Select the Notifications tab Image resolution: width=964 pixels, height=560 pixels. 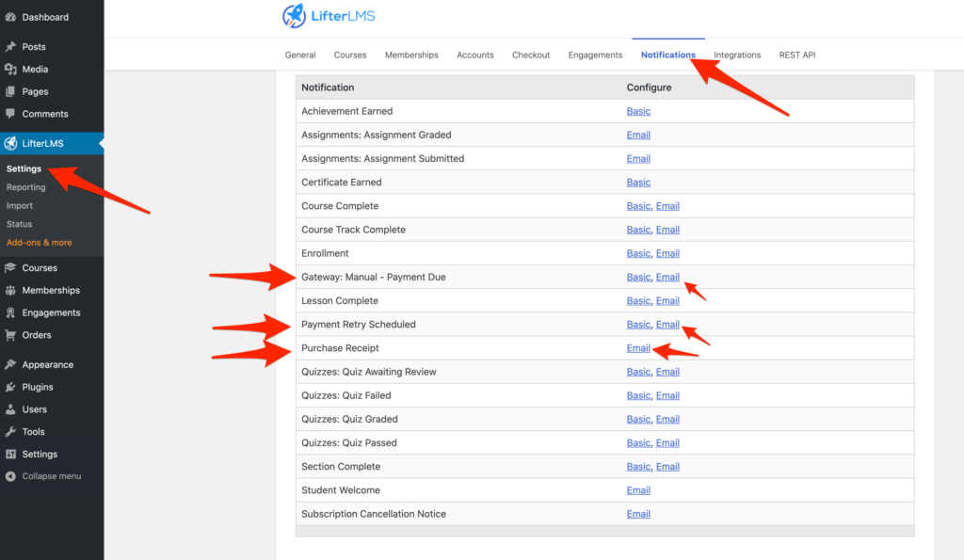[668, 55]
